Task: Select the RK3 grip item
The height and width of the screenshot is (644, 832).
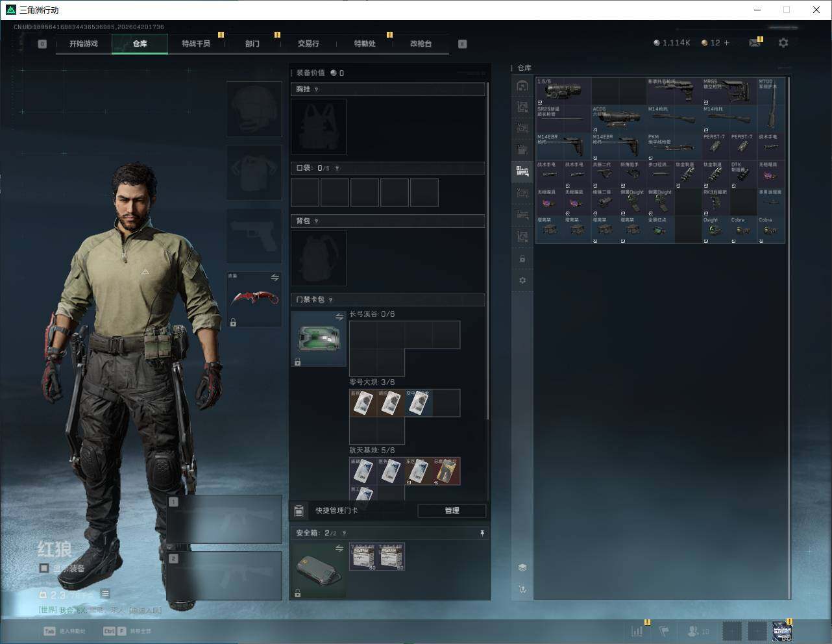Action: pos(715,202)
